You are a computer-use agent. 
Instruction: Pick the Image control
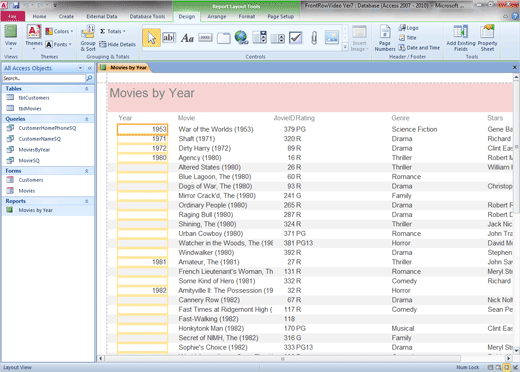coord(332,38)
